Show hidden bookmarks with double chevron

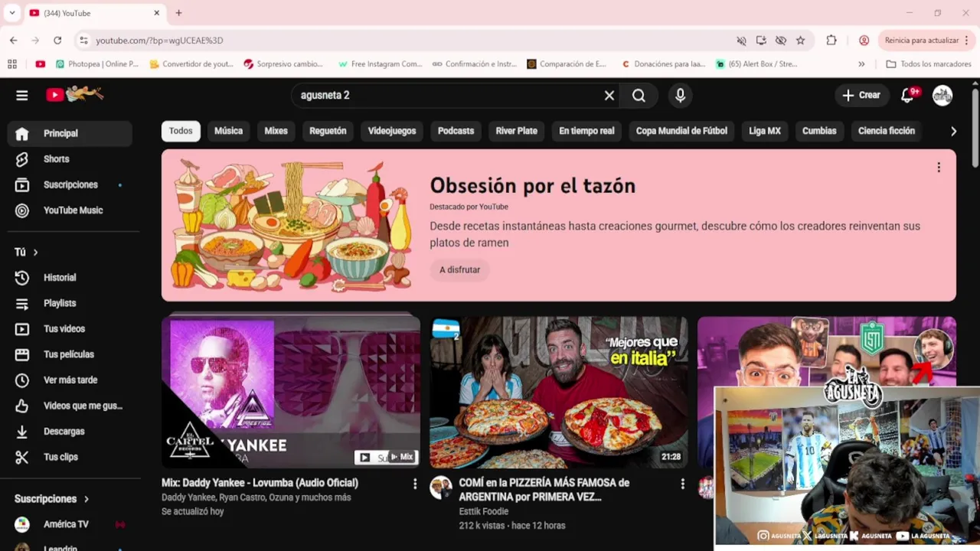(861, 64)
